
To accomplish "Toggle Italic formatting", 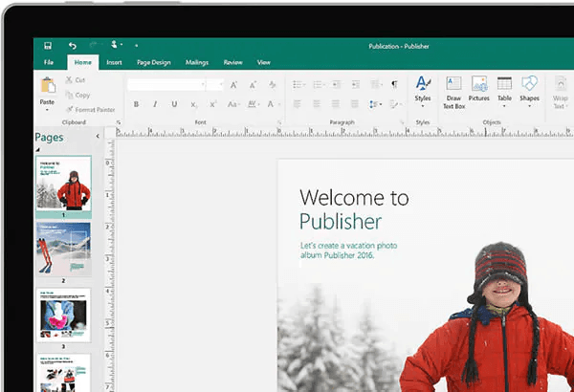I will [x=155, y=104].
